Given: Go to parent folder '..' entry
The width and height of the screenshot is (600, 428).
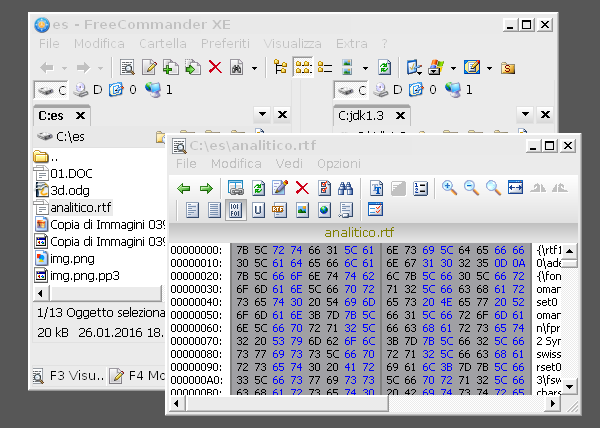Looking at the screenshot, I should point(46,157).
